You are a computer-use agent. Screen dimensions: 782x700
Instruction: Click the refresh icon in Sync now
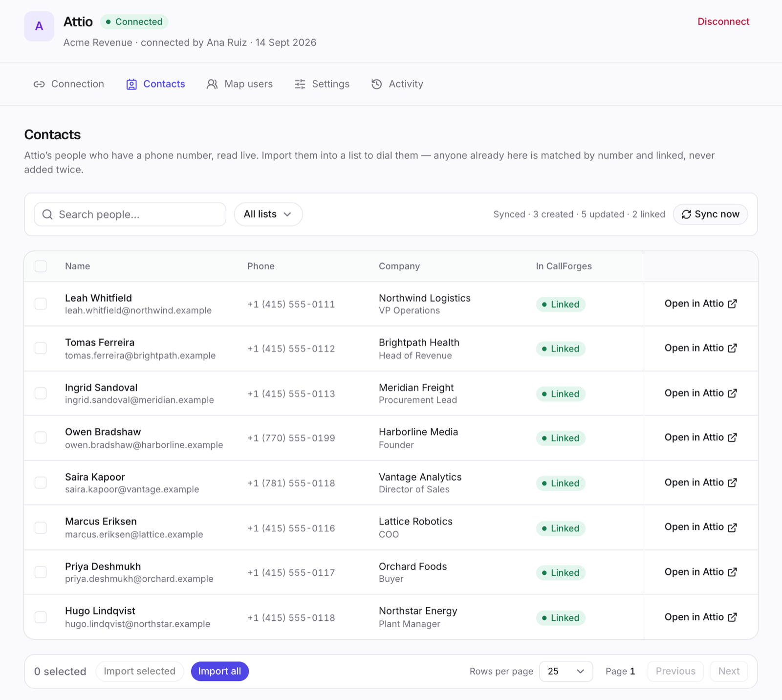click(x=686, y=215)
